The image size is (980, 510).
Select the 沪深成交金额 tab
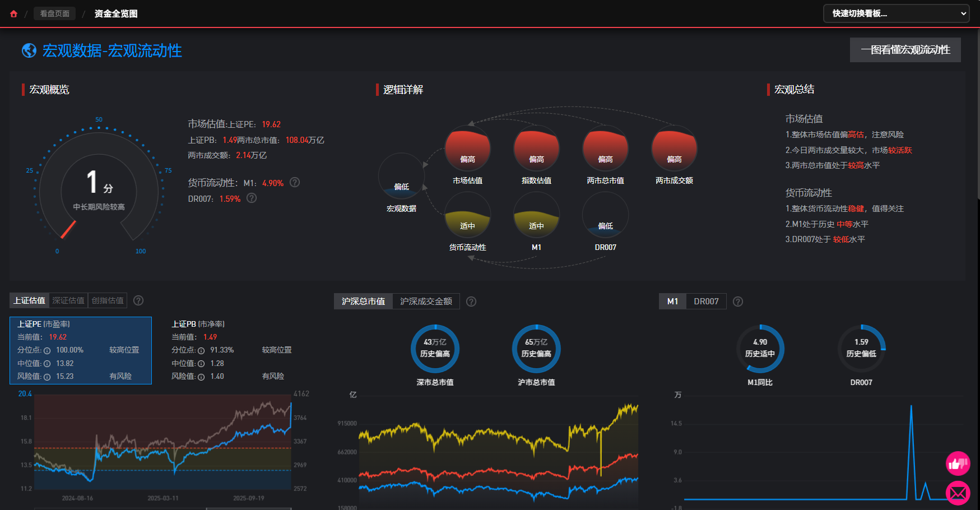[x=426, y=302]
